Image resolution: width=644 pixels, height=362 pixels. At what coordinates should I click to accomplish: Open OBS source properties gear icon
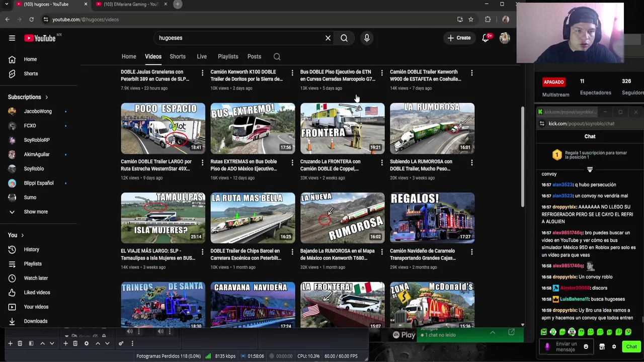coord(87,343)
